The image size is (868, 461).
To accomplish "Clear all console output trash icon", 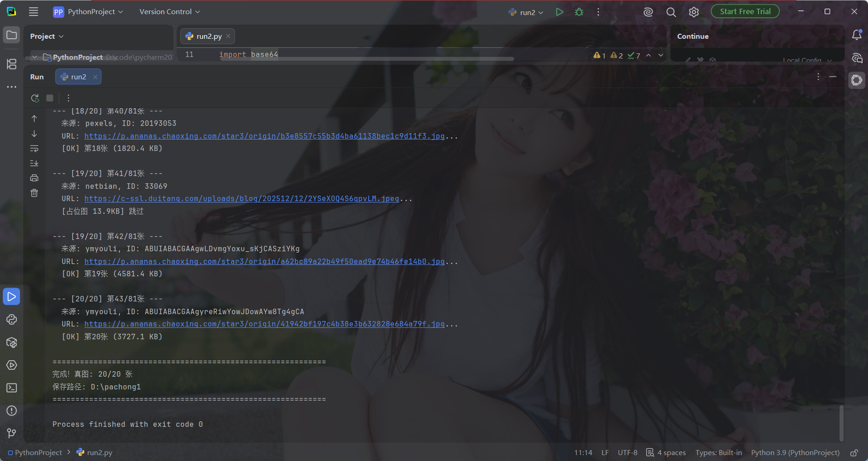I will (x=34, y=193).
